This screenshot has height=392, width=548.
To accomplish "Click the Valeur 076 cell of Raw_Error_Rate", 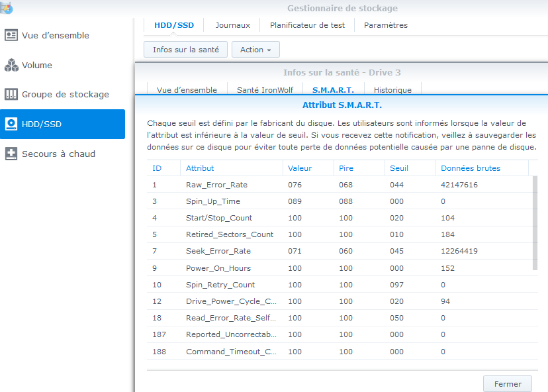I will click(295, 185).
